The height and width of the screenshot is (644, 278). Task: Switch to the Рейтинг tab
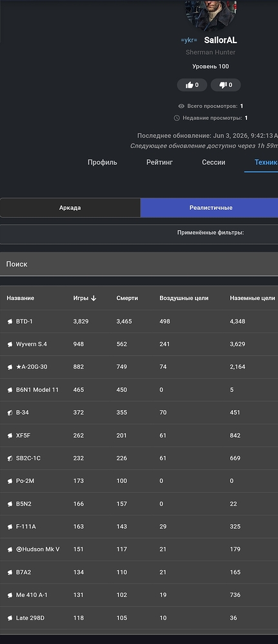[x=159, y=162]
